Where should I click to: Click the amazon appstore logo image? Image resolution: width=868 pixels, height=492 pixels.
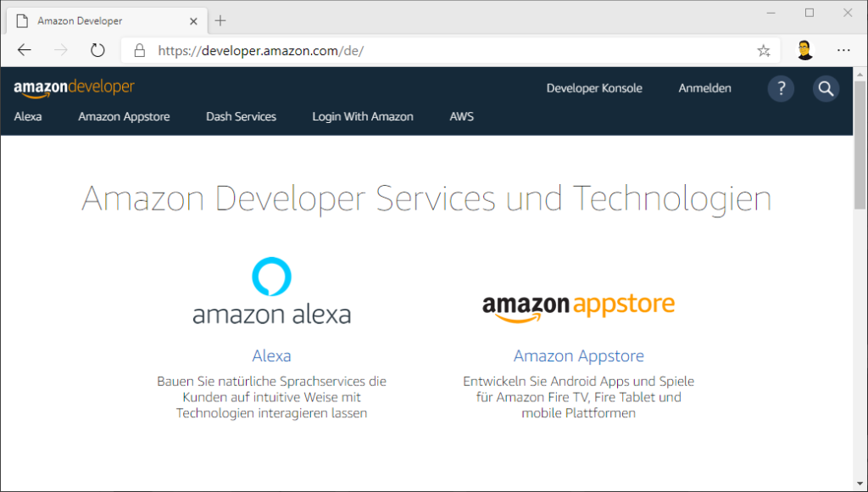(579, 304)
